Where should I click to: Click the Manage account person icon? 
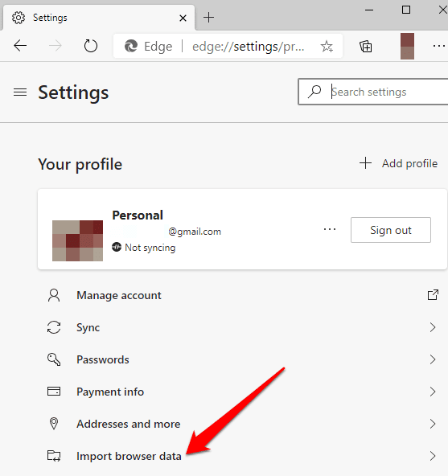[x=54, y=295]
